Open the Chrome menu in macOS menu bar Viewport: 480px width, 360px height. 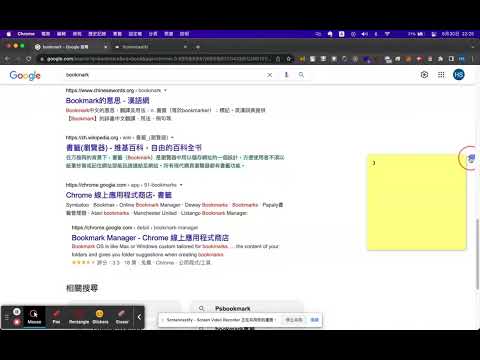tap(26, 34)
